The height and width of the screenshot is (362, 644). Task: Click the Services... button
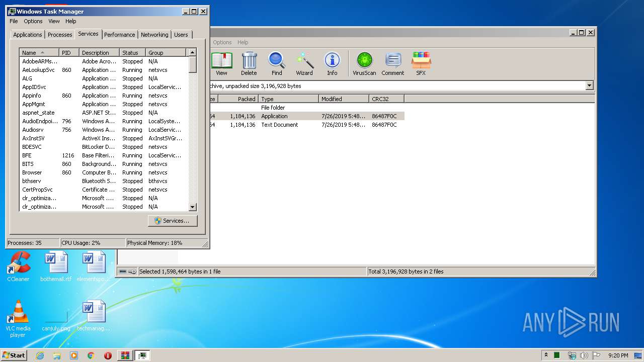(173, 221)
